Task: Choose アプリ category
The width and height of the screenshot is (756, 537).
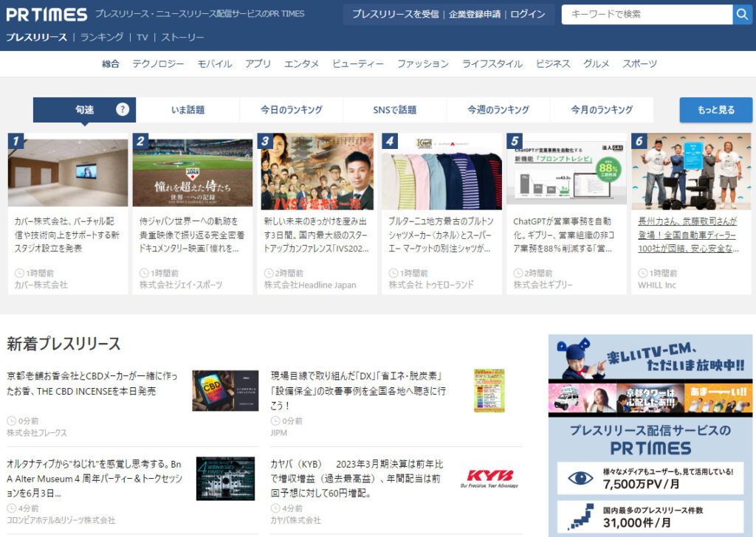Action: click(x=258, y=63)
